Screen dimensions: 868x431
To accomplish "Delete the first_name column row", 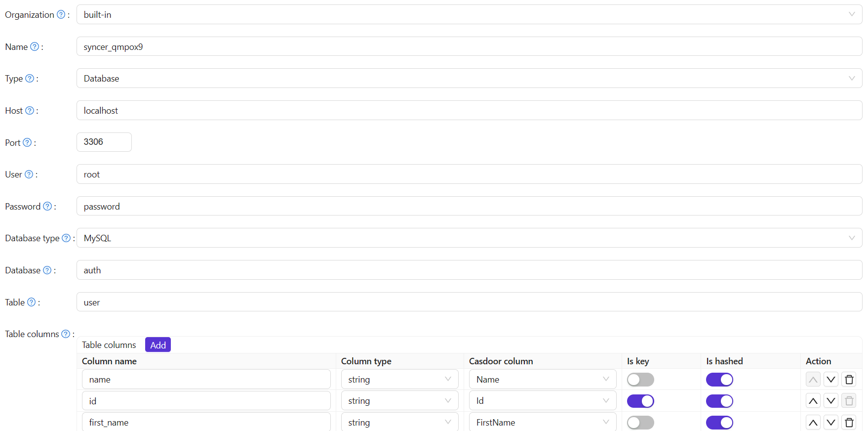I will point(849,423).
